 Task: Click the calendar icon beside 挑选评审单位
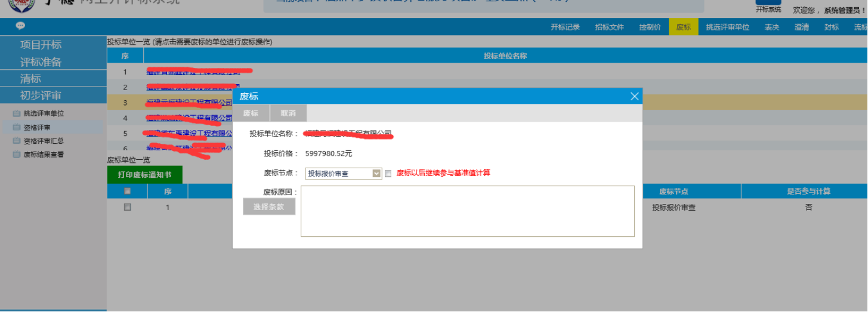(16, 113)
